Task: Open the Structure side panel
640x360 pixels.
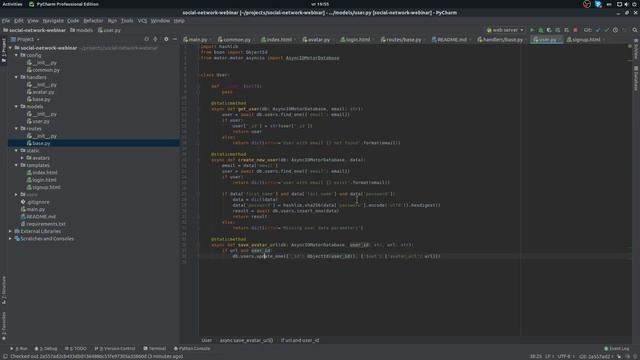Action: [x=4, y=290]
